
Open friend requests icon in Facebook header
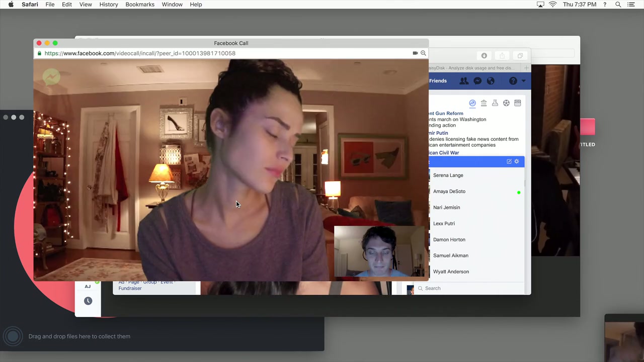click(464, 81)
